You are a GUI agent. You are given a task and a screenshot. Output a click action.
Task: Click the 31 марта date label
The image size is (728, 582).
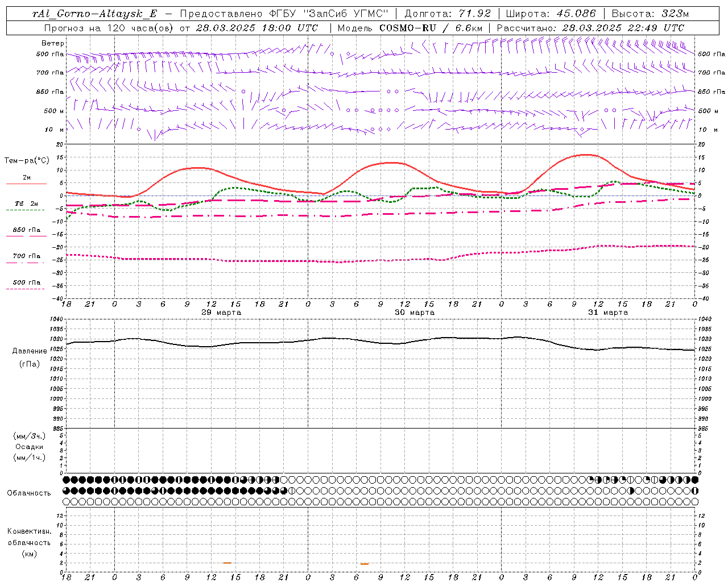(x=608, y=312)
